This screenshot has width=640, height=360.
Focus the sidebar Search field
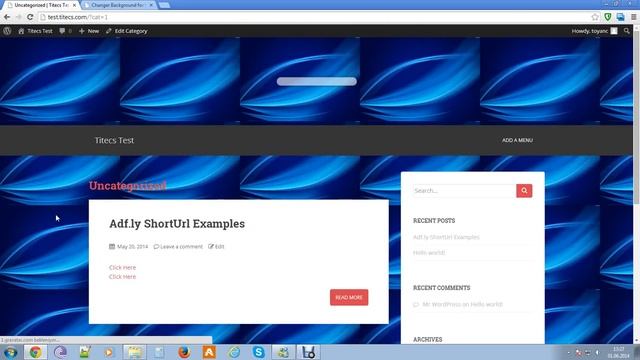click(x=464, y=191)
